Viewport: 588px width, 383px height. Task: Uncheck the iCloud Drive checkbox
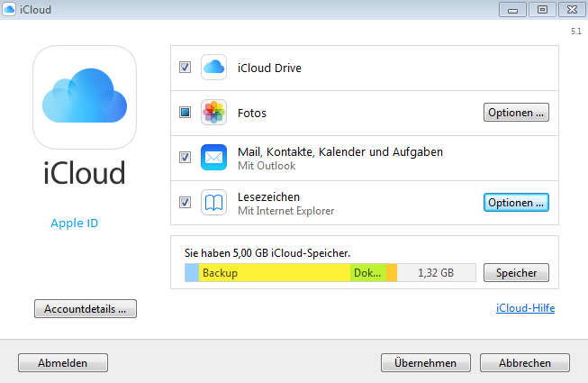[x=185, y=68]
